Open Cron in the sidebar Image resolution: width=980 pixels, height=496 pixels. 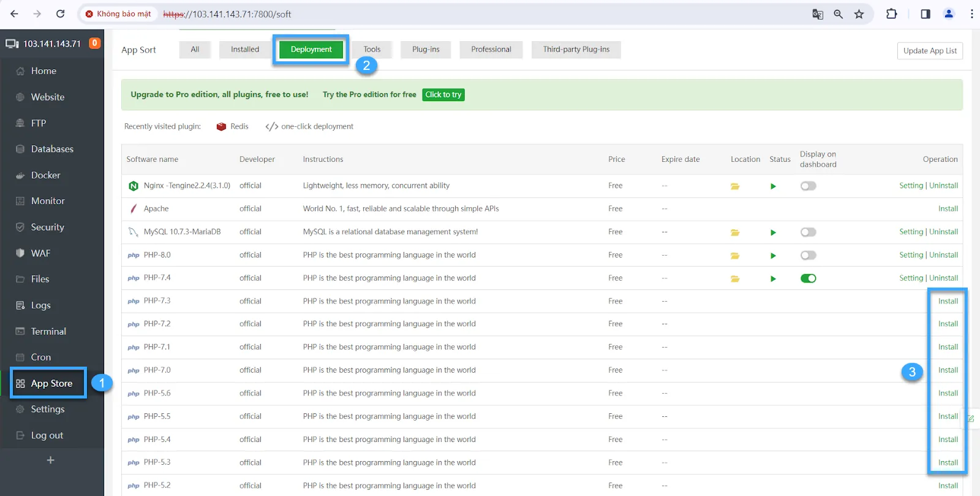coord(40,357)
